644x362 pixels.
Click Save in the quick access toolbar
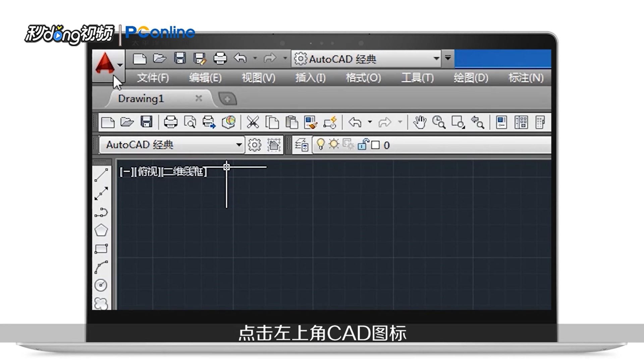pyautogui.click(x=180, y=59)
